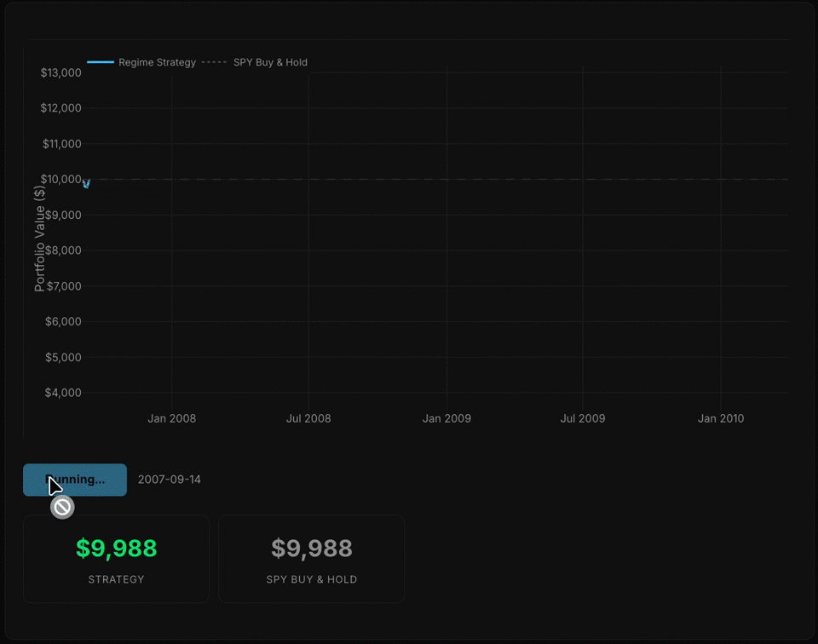Click the dashed baseline at $10,000
This screenshot has width=818, height=644.
point(426,179)
